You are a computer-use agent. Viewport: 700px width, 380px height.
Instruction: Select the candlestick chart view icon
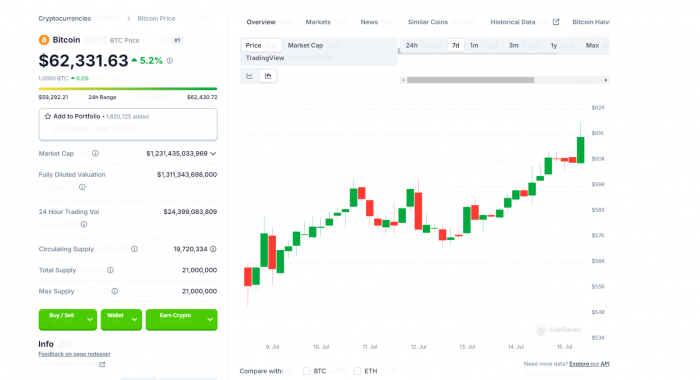point(268,76)
